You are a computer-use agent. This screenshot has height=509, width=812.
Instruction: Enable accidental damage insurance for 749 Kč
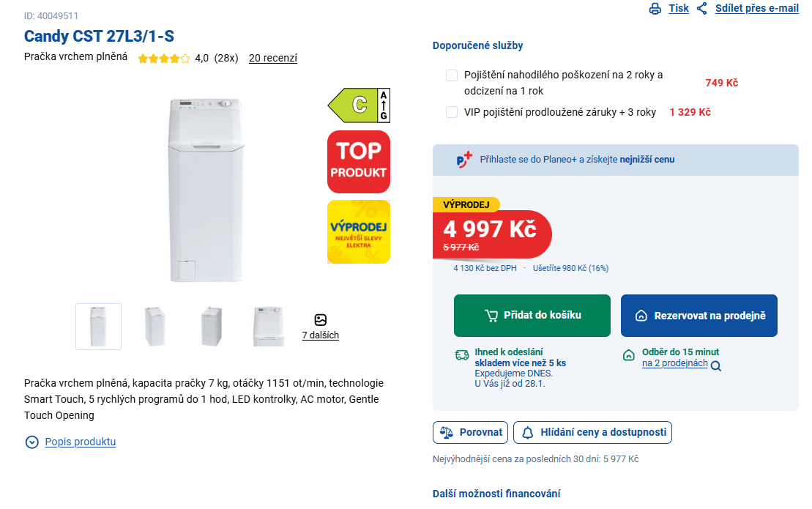[452, 75]
